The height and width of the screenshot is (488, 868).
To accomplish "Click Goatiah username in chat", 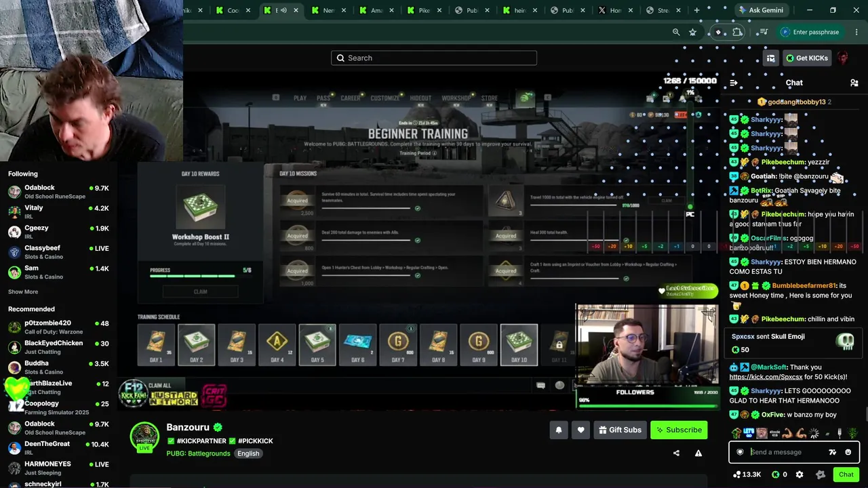I will pos(764,176).
